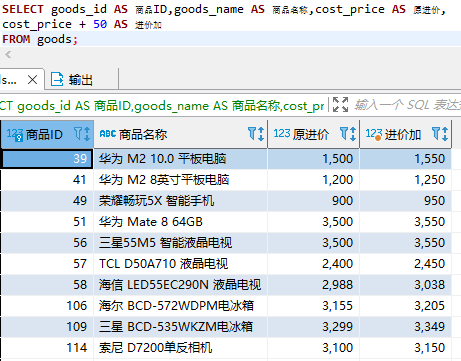Select 商品ID cell 56
Viewport: 461px width, 361px height.
coord(47,243)
